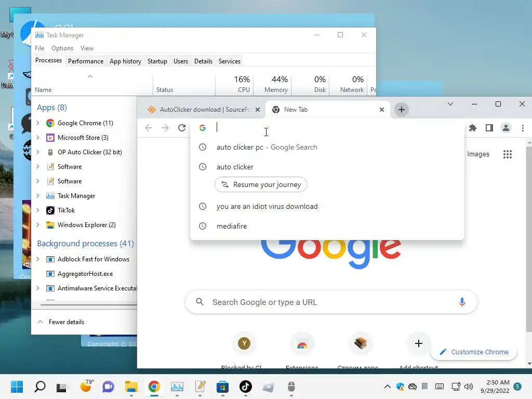Sort processes by Memory column
This screenshot has width=532, height=399.
coord(272,84)
